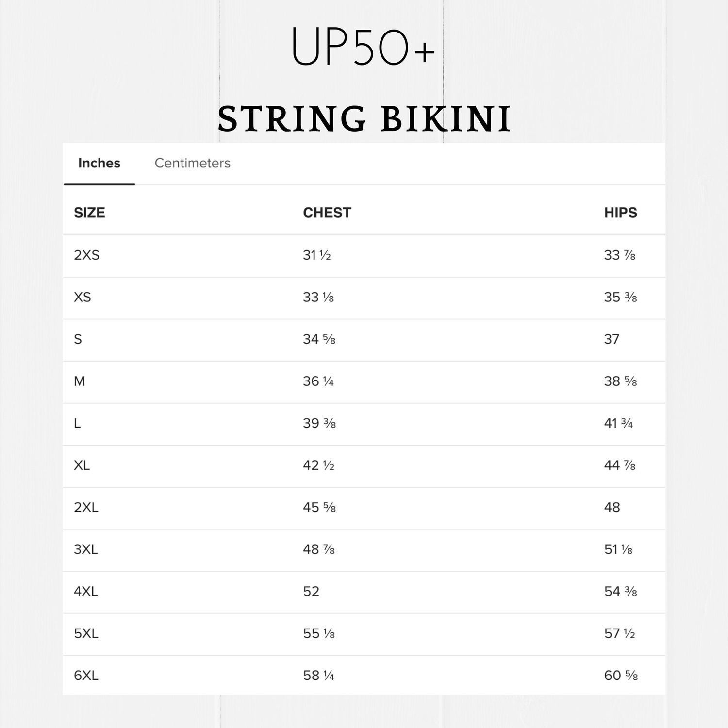Image resolution: width=728 pixels, height=728 pixels.
Task: Select the 6XL size label
Action: tap(86, 676)
